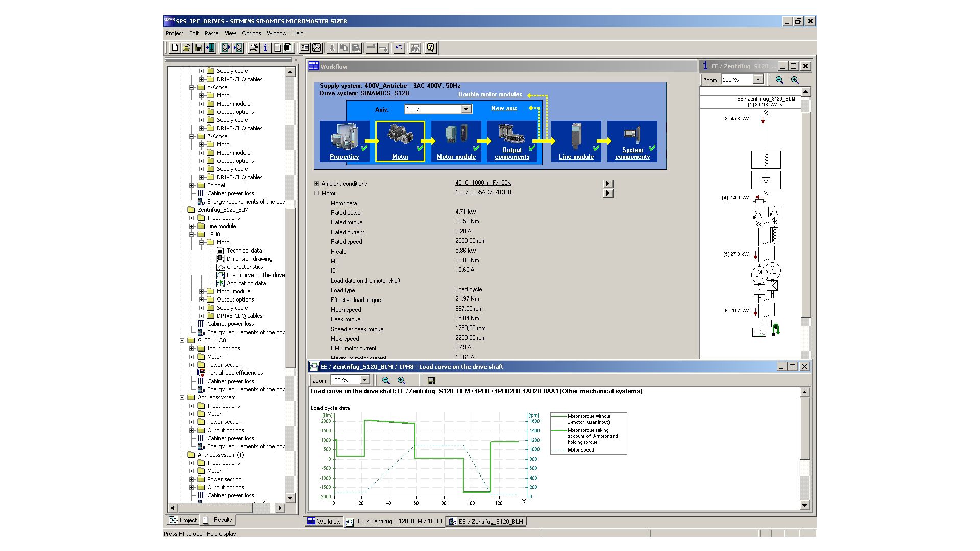Collapse the 1PH8 tree node

tap(192, 234)
